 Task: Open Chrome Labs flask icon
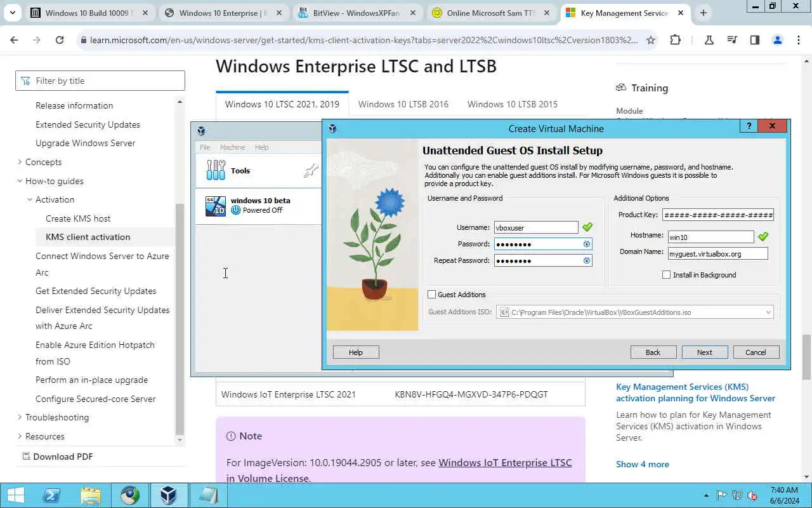coord(709,40)
